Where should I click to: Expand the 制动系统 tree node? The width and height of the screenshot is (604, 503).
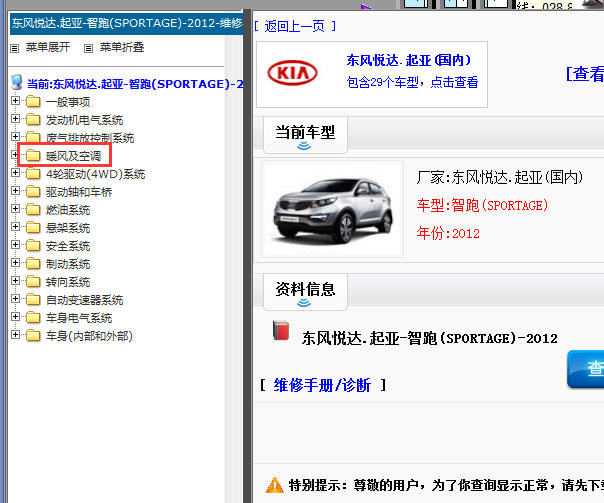(15, 263)
